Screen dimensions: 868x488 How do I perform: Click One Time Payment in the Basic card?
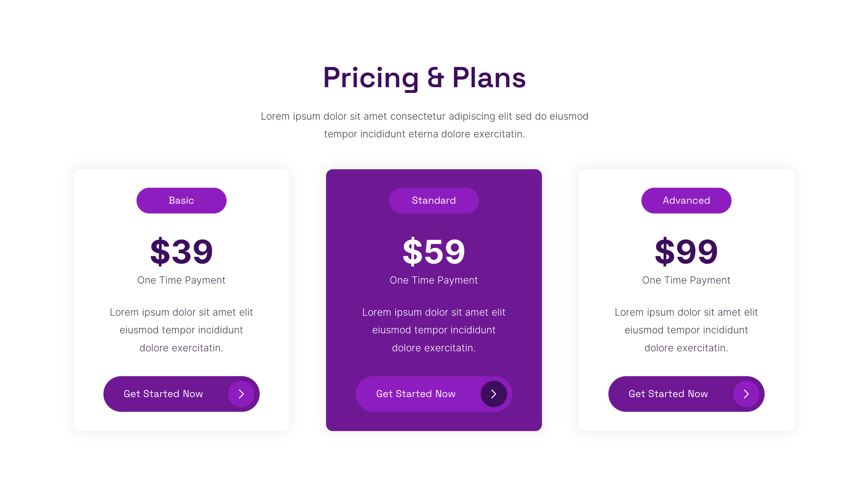click(181, 280)
